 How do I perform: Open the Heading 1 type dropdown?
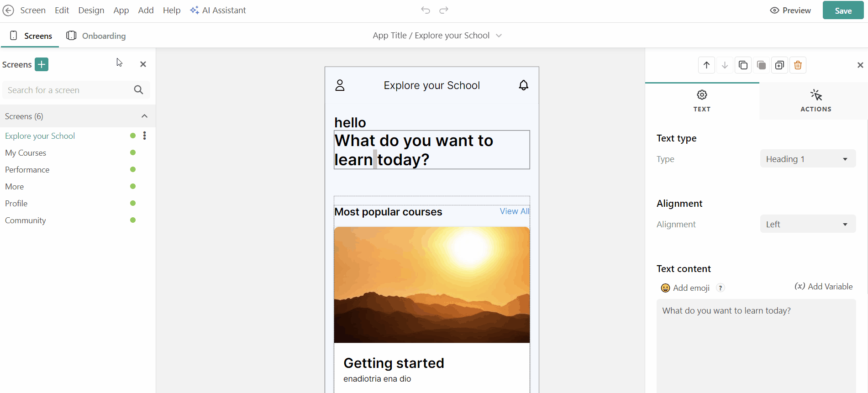pyautogui.click(x=808, y=159)
